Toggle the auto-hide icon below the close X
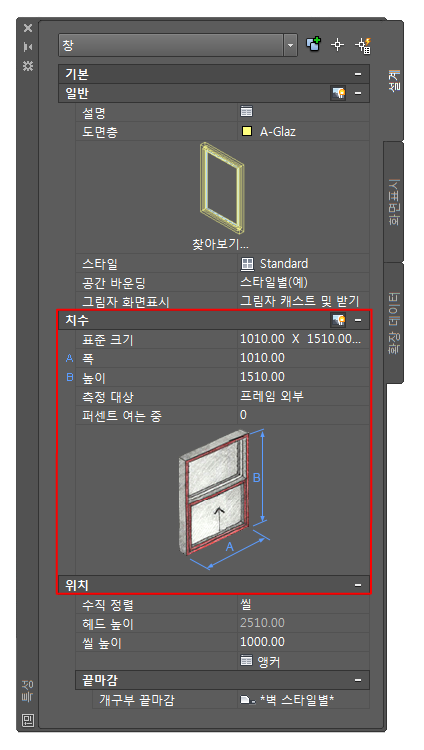The width and height of the screenshot is (424, 750). pos(28,47)
